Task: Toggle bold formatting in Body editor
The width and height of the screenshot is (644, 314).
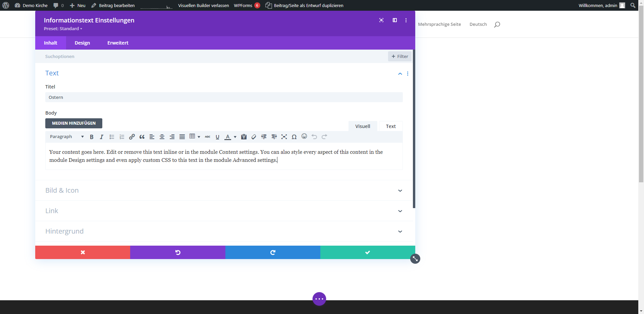Action: point(92,137)
